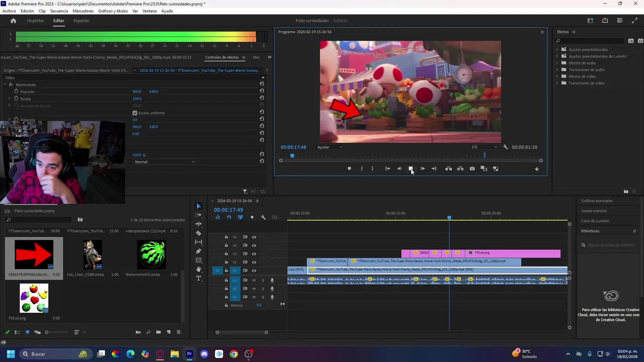This screenshot has height=362, width=644.
Task: Expand Transiciones de vídeo folder
Action: coord(557,83)
